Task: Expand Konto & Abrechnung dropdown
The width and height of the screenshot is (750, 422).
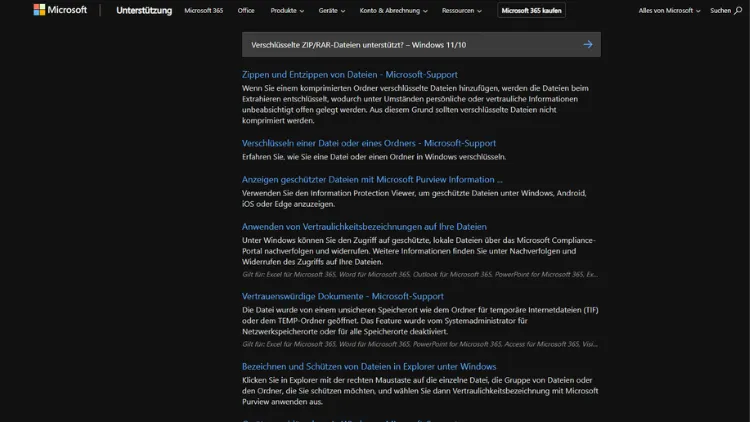Action: pyautogui.click(x=394, y=11)
